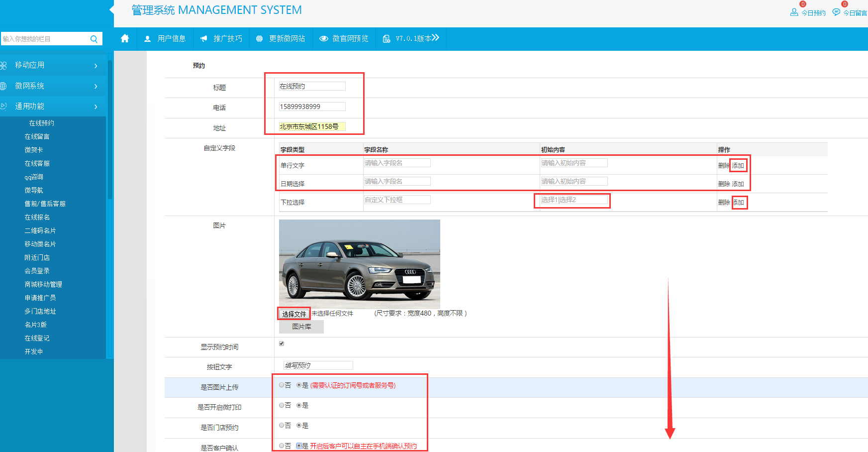Image resolution: width=868 pixels, height=452 pixels.
Task: Toggle the 显示预约时间 checkbox
Action: [282, 343]
